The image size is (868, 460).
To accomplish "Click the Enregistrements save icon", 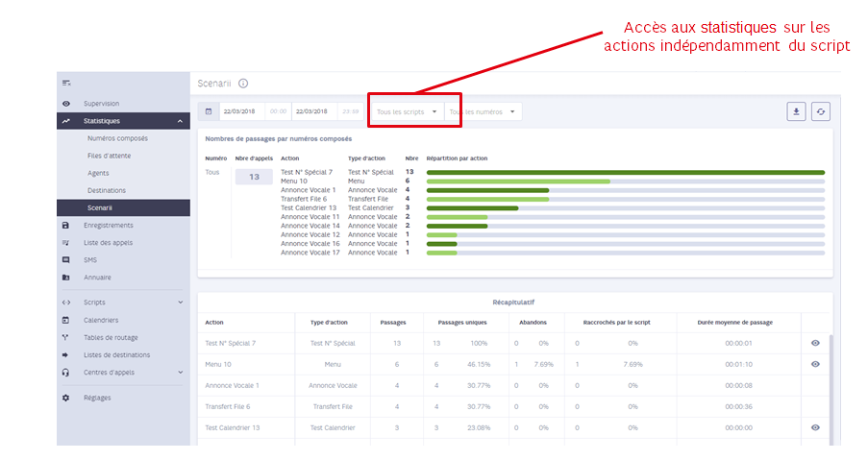I will 66,225.
